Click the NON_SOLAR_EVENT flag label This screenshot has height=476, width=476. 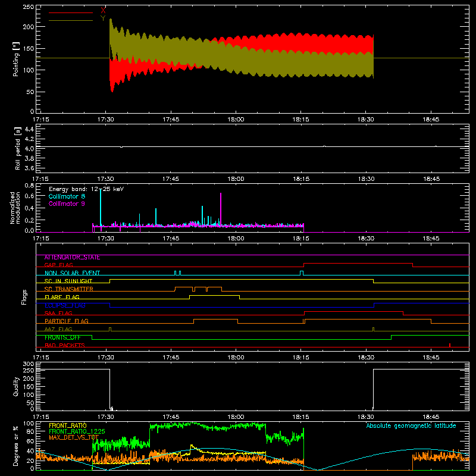point(72,273)
